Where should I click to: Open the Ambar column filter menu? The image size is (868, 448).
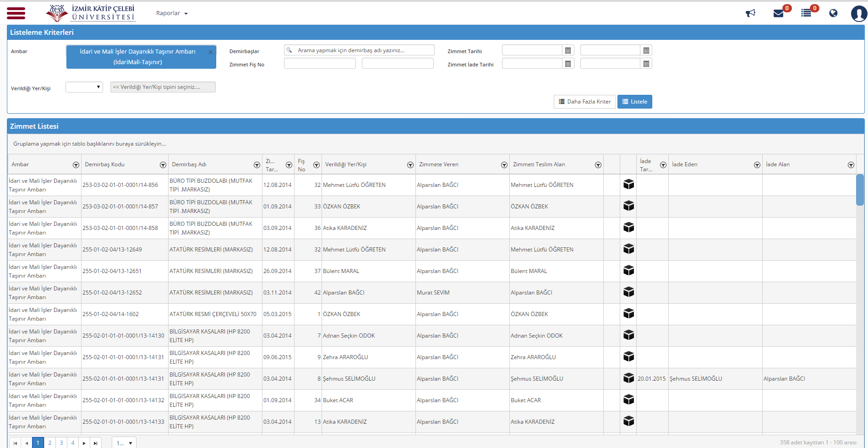pyautogui.click(x=76, y=165)
